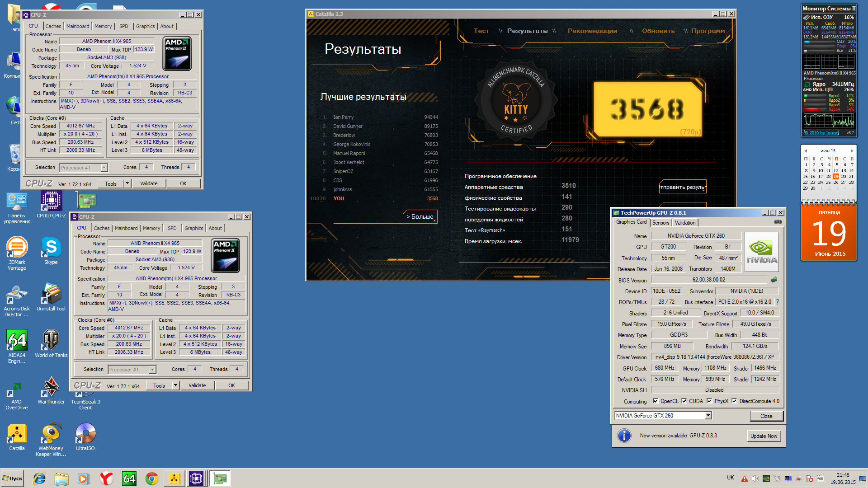Launch Uninstall Tool desktop shortcut
This screenshot has height=488, width=868.
(51, 297)
